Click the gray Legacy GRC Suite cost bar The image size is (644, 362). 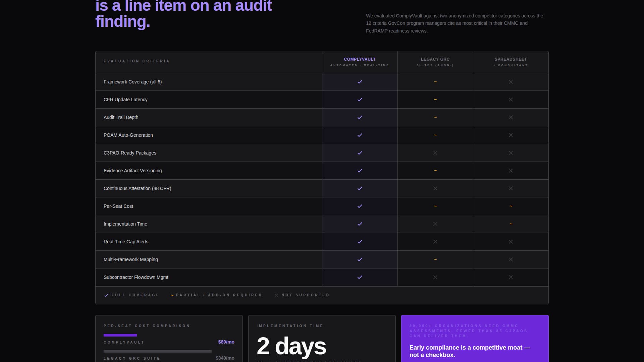tap(158, 351)
